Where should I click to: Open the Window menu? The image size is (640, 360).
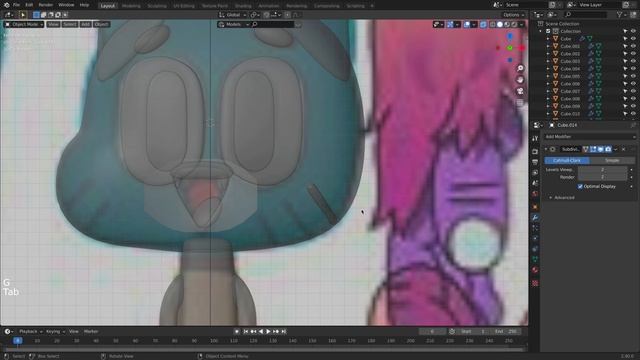click(x=66, y=5)
